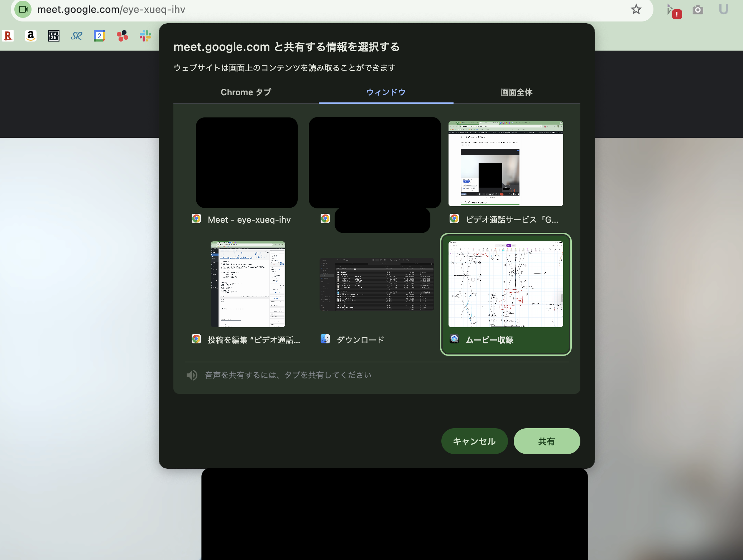The width and height of the screenshot is (743, 560).
Task: Select the ダウンロード Finder window thumbnail
Action: (x=377, y=284)
